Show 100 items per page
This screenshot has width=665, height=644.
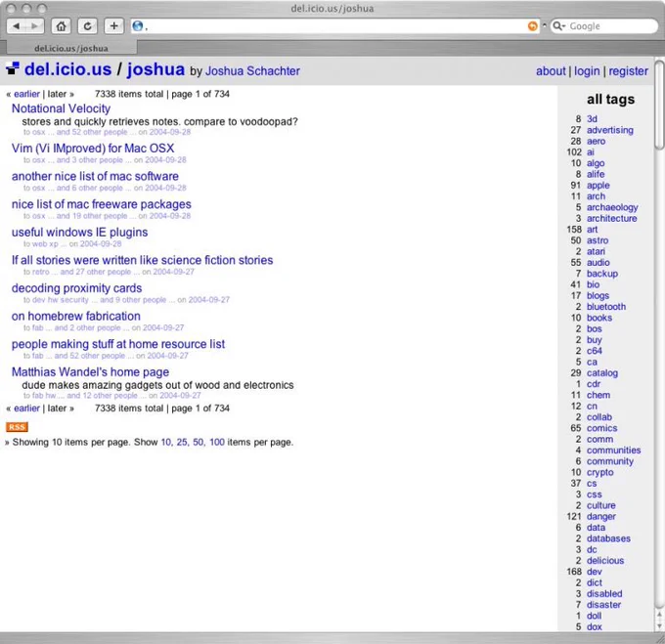(x=217, y=443)
